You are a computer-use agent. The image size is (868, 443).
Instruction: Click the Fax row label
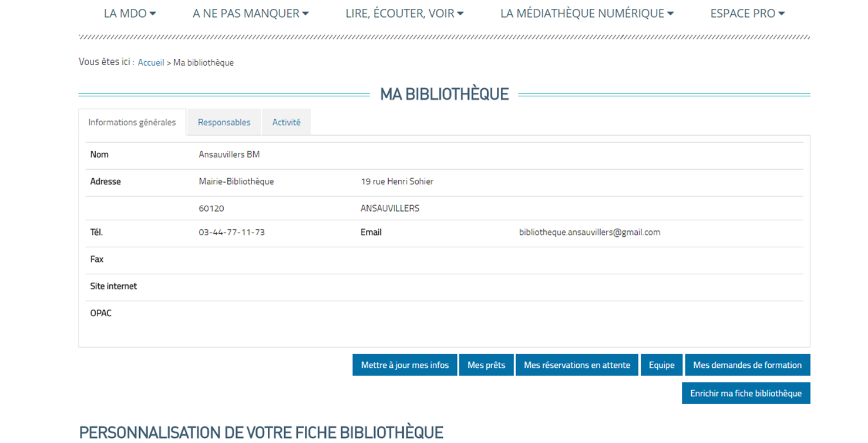point(97,259)
